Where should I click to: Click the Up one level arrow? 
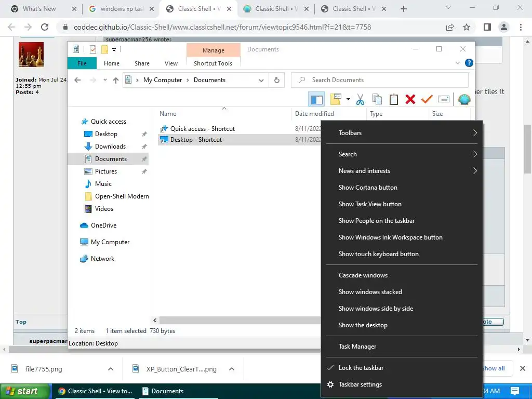(x=116, y=80)
